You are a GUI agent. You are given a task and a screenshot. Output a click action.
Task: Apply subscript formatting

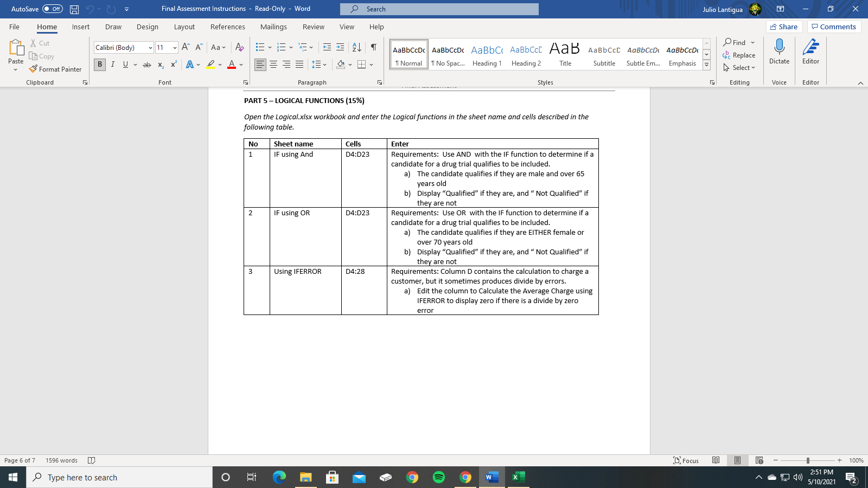click(x=160, y=65)
